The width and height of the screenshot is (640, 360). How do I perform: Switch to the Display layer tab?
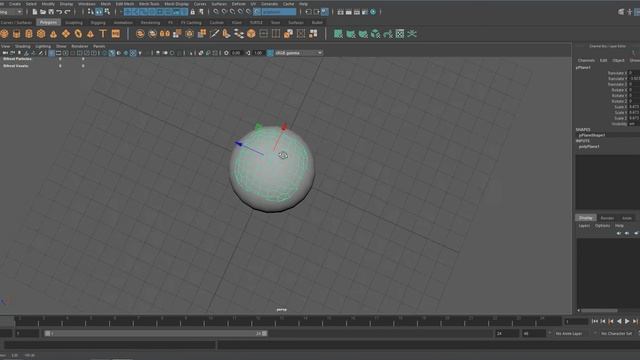tap(586, 218)
